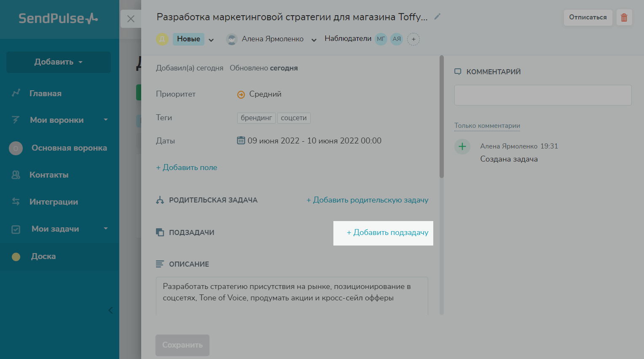
Task: Click the Мои воронки funnel icon
Action: tap(16, 120)
